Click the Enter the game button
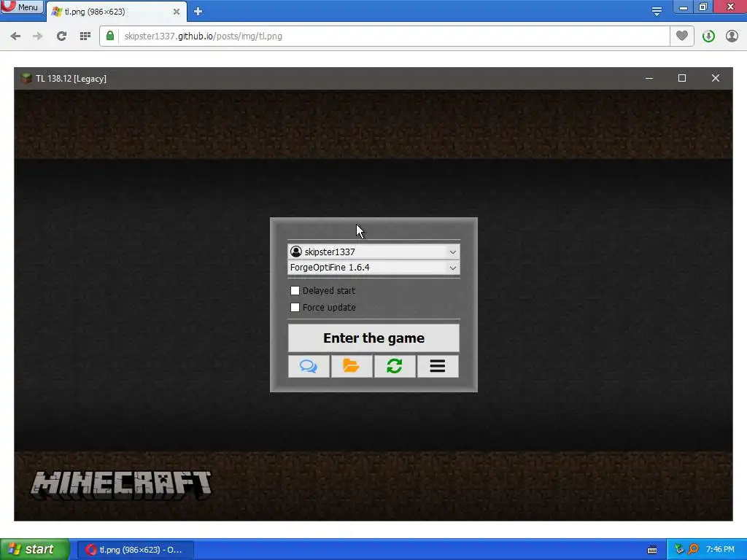The width and height of the screenshot is (747, 560). [x=373, y=338]
